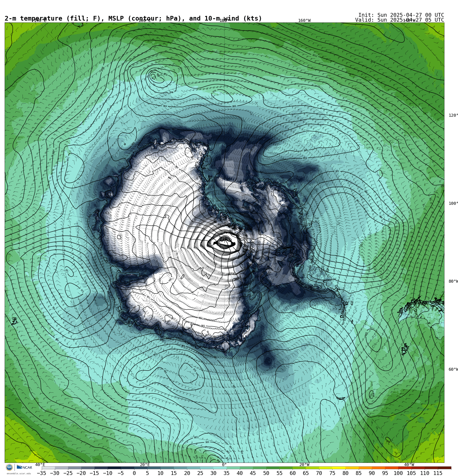Pick the yellow swatch between 75 and 80

[339, 468]
